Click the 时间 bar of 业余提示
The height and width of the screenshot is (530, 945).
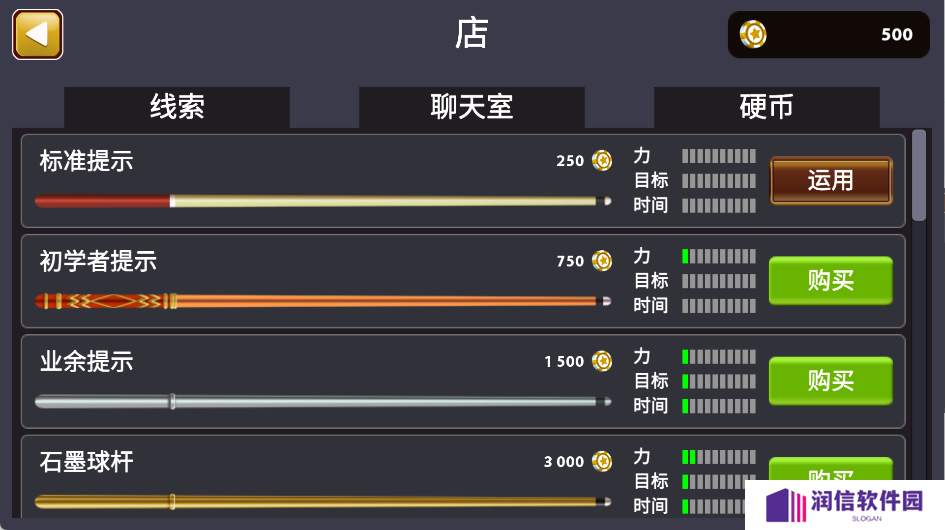point(719,406)
